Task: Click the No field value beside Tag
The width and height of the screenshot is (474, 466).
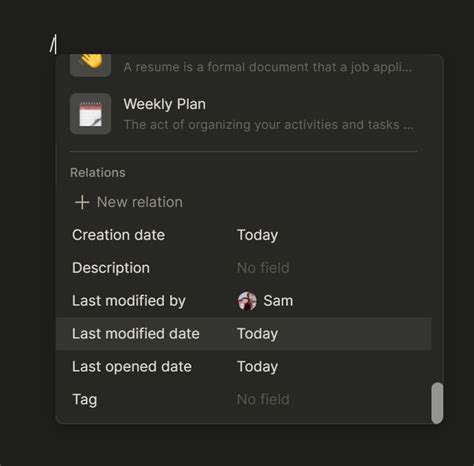Action: 263,399
